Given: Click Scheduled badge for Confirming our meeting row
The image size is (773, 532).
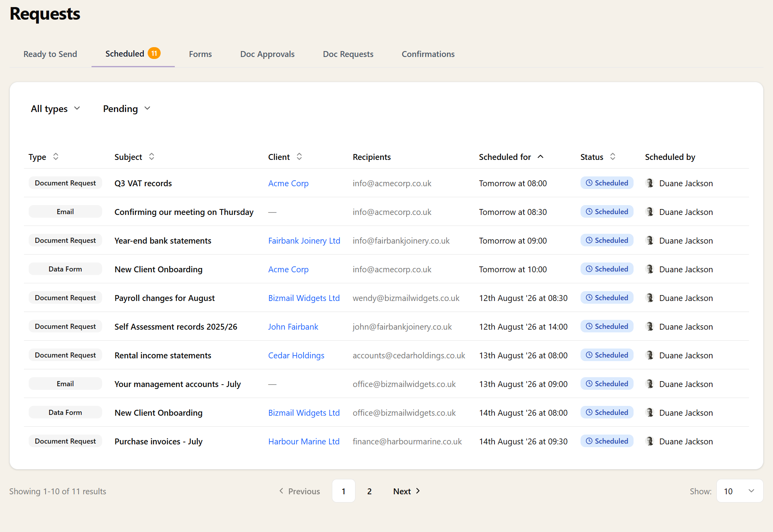Looking at the screenshot, I should tap(607, 212).
